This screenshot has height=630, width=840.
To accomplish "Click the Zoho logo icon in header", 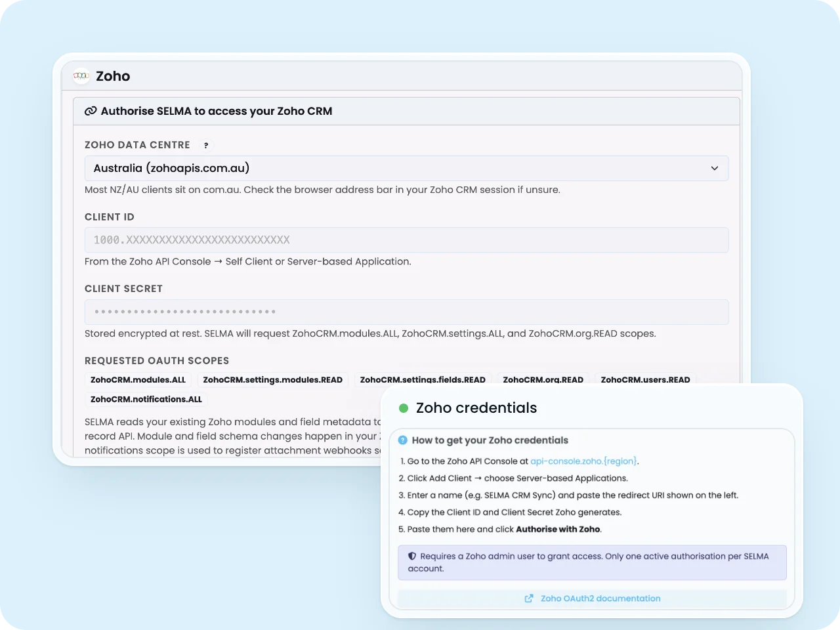I will 81,76.
